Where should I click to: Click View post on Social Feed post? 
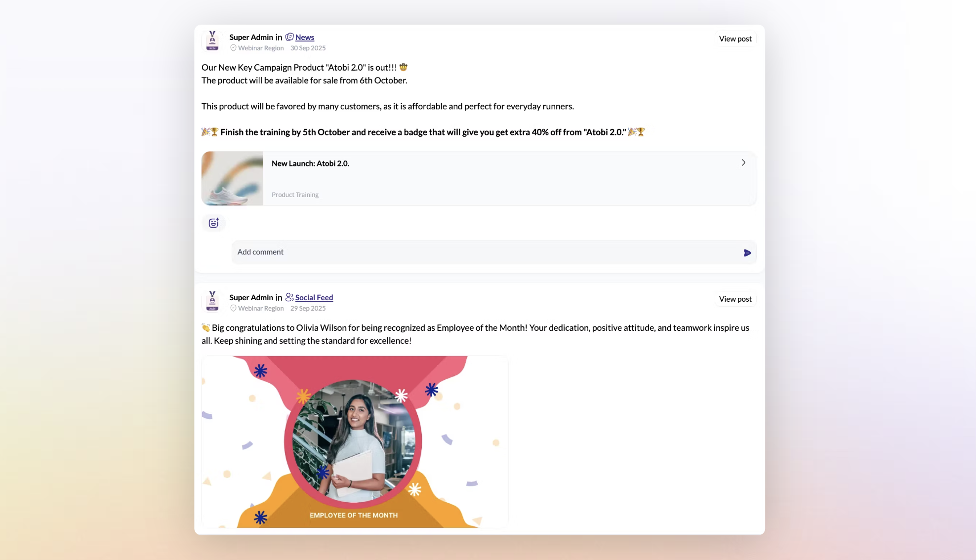(735, 299)
